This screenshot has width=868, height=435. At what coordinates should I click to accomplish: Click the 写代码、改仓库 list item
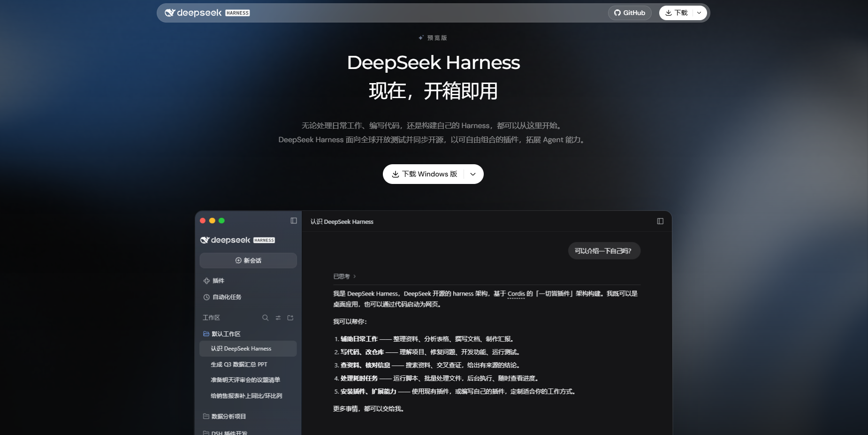[x=427, y=352]
